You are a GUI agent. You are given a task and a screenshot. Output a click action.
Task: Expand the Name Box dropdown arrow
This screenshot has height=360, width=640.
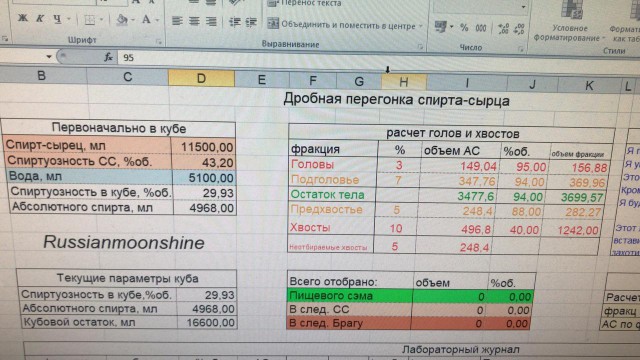coord(49,56)
